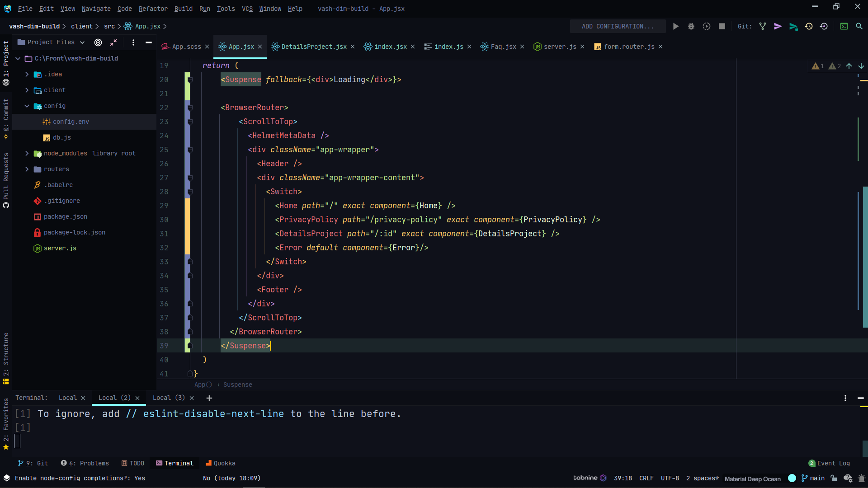Open Git show history clock icon

pyautogui.click(x=809, y=27)
